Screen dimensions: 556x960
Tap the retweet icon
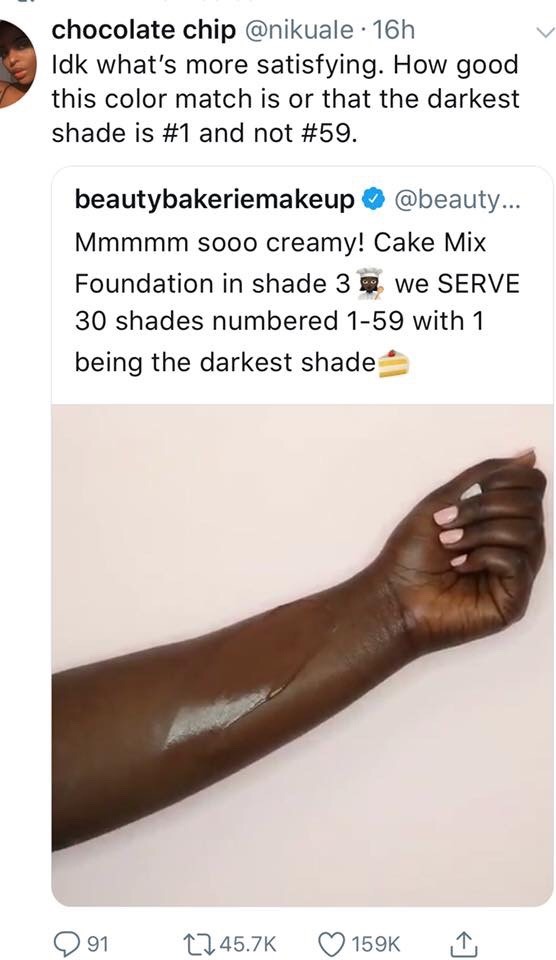(198, 942)
